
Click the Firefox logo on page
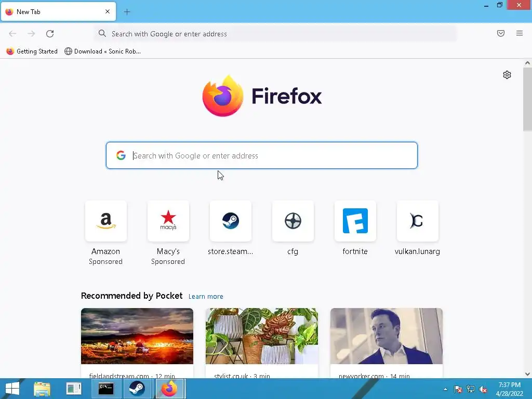coord(262,96)
